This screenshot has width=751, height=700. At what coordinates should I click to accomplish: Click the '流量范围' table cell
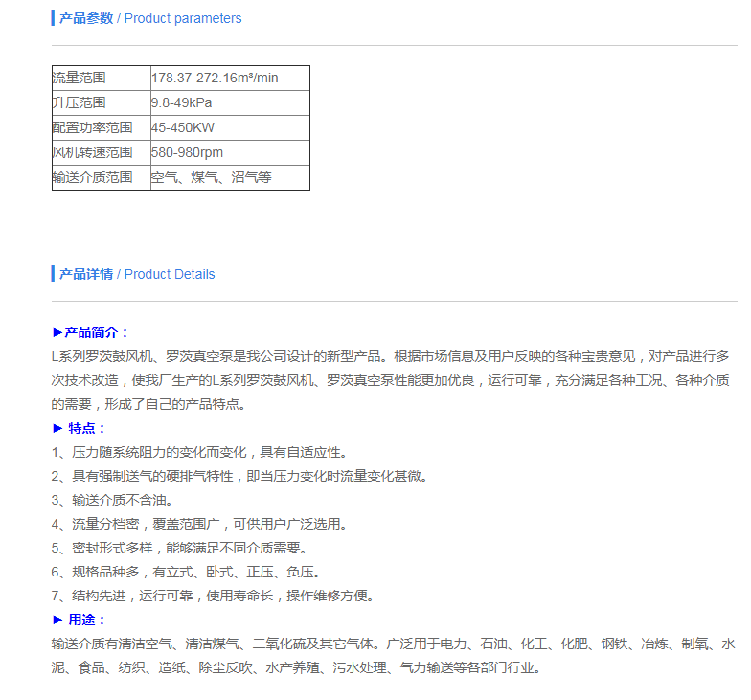coord(102,79)
